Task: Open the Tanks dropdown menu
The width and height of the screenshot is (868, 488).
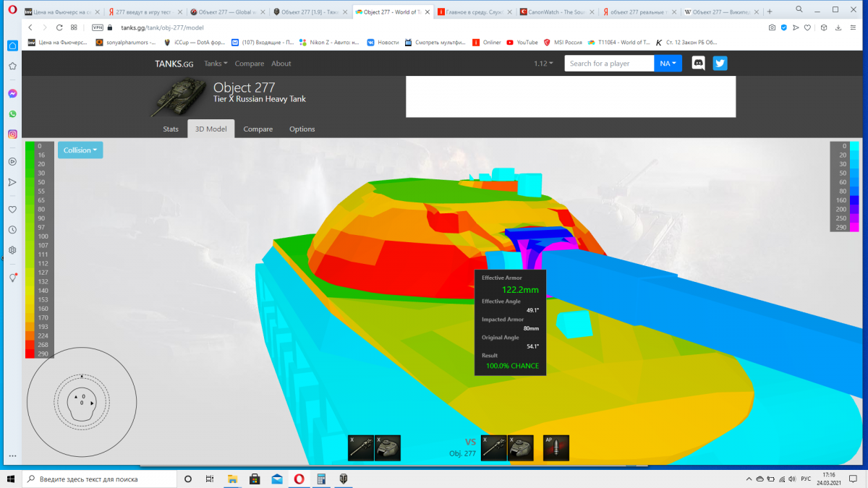Action: [216, 64]
